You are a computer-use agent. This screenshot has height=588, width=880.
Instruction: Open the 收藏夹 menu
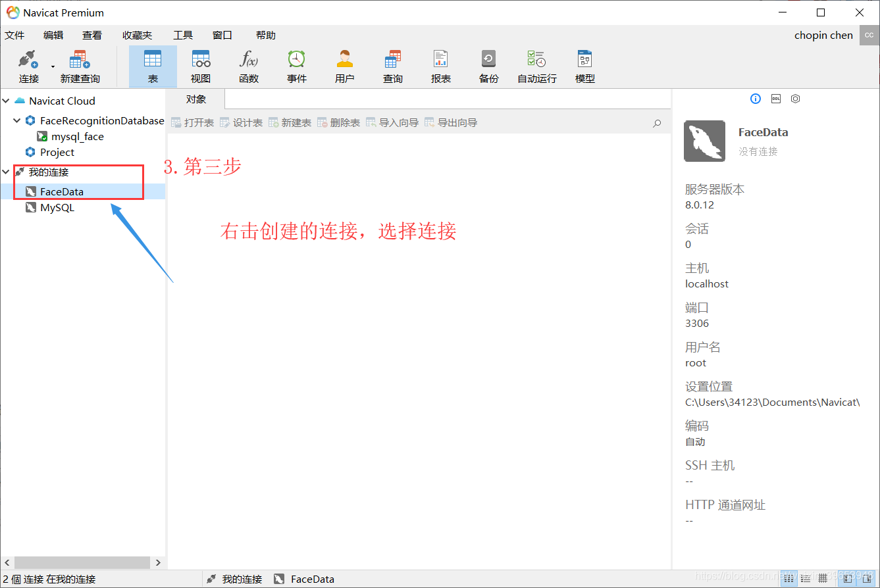[x=137, y=36]
